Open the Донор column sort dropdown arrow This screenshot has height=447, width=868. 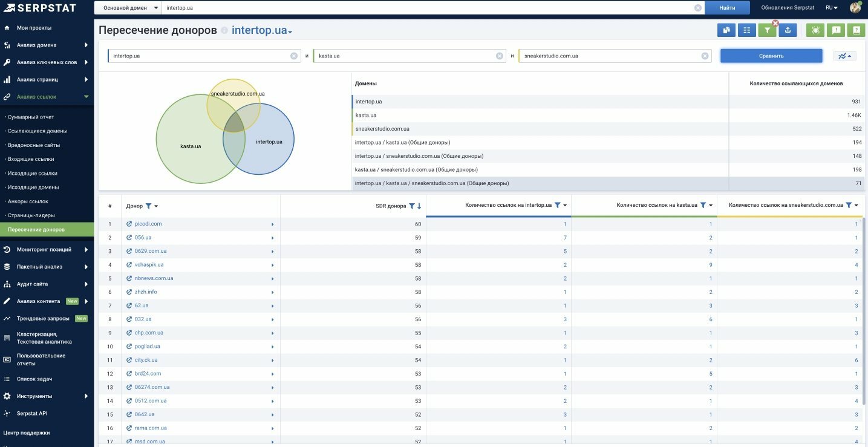click(156, 206)
